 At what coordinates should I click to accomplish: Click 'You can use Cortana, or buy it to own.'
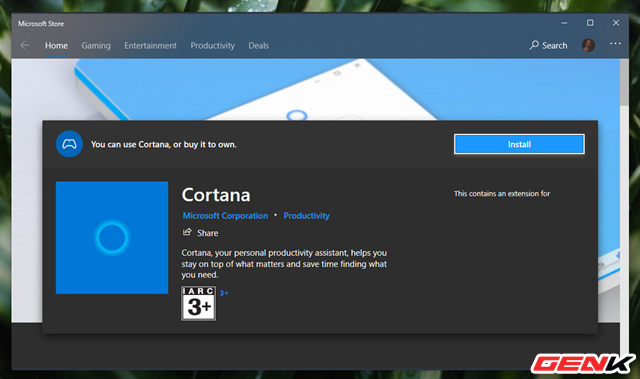164,144
